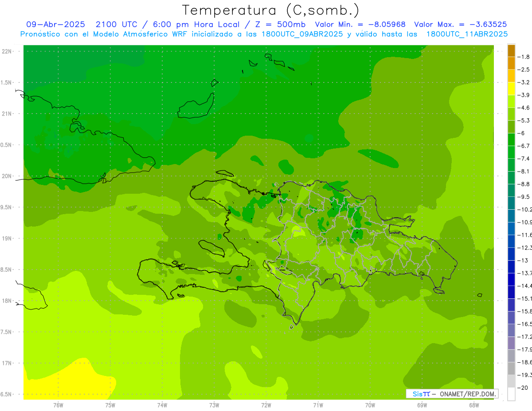Click the '-20' legend value
532x411 pixels.
tap(522, 388)
